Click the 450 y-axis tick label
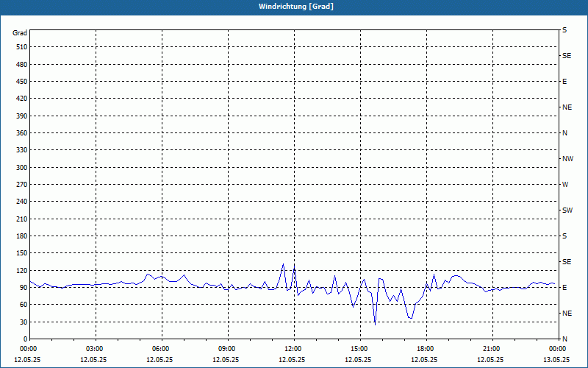588x368 pixels. point(22,82)
